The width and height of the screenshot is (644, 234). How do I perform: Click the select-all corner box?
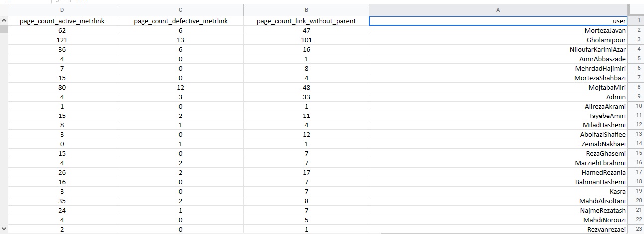tap(636, 10)
